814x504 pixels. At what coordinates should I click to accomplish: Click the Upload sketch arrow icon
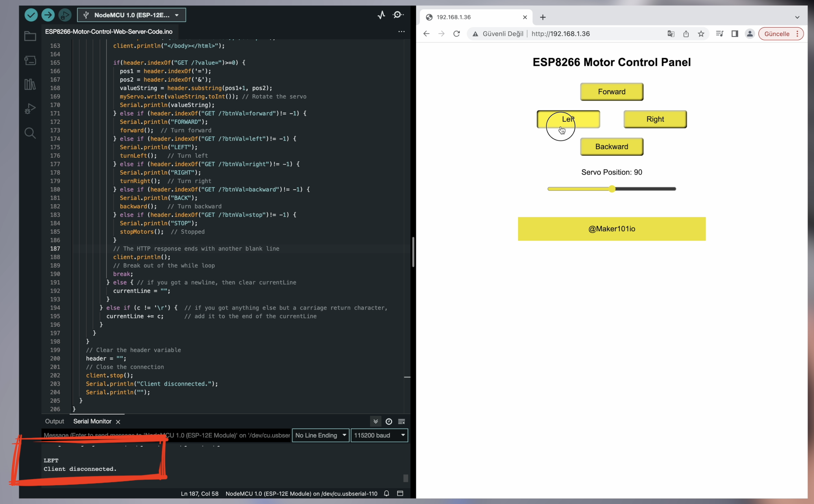point(48,15)
